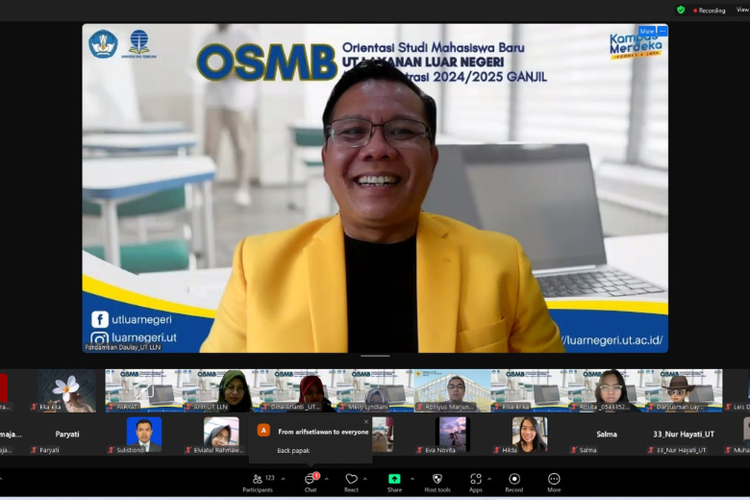Open three-dot menu on speaker video
Screen dimensions: 750x500
pos(662,32)
